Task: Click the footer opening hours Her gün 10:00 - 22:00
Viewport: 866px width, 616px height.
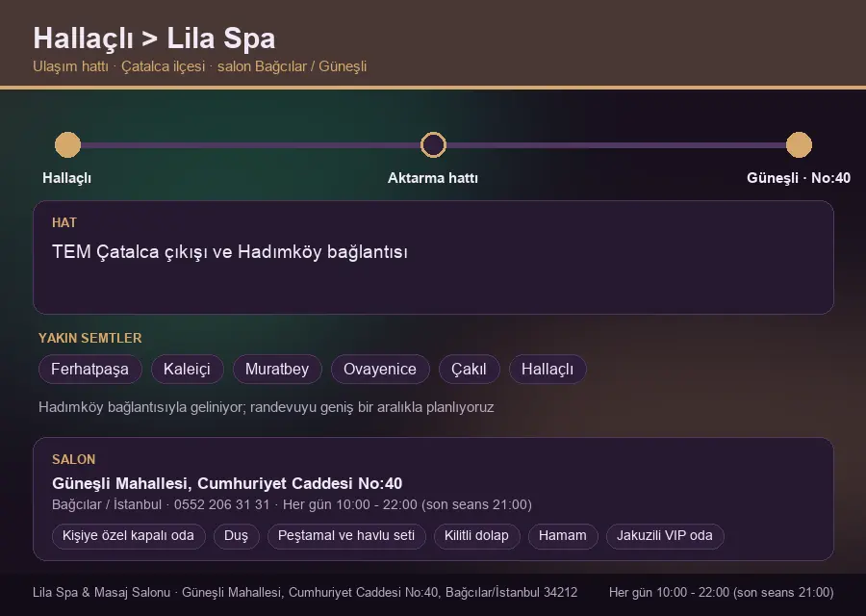Action: tap(722, 592)
